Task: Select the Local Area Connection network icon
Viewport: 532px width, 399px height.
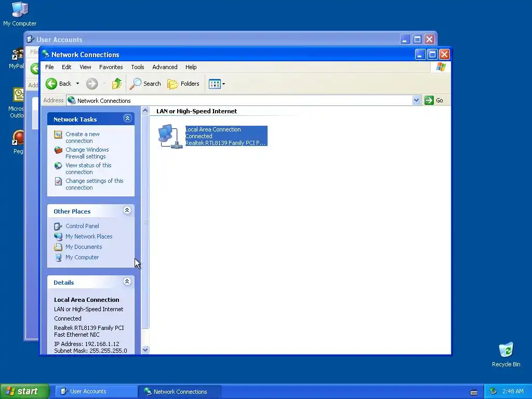Action: (x=170, y=137)
